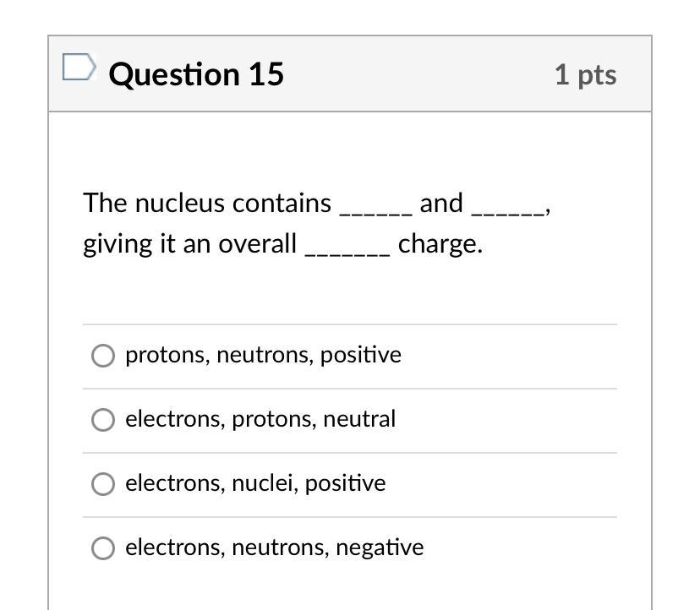The height and width of the screenshot is (610, 700).
Task: Click the first blank after 'contains'
Action: click(x=375, y=205)
